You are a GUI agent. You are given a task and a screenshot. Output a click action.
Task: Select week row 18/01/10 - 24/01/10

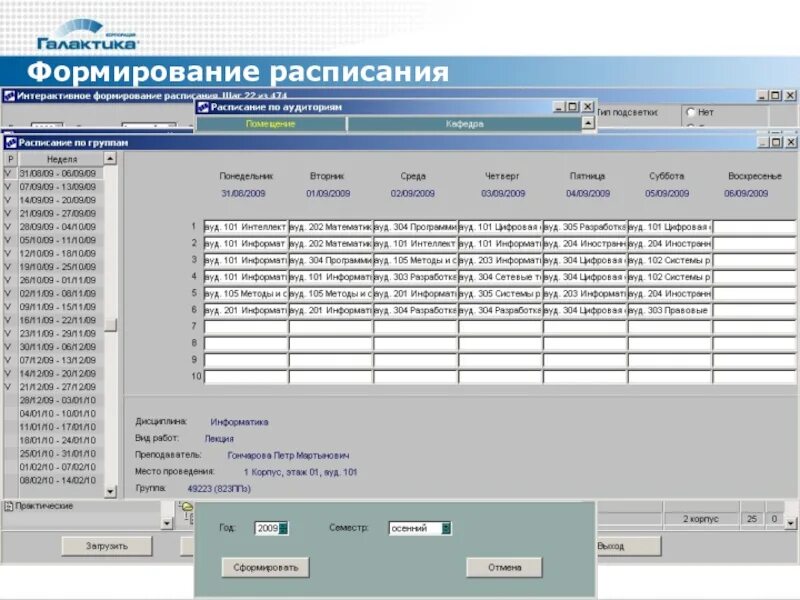tap(58, 440)
